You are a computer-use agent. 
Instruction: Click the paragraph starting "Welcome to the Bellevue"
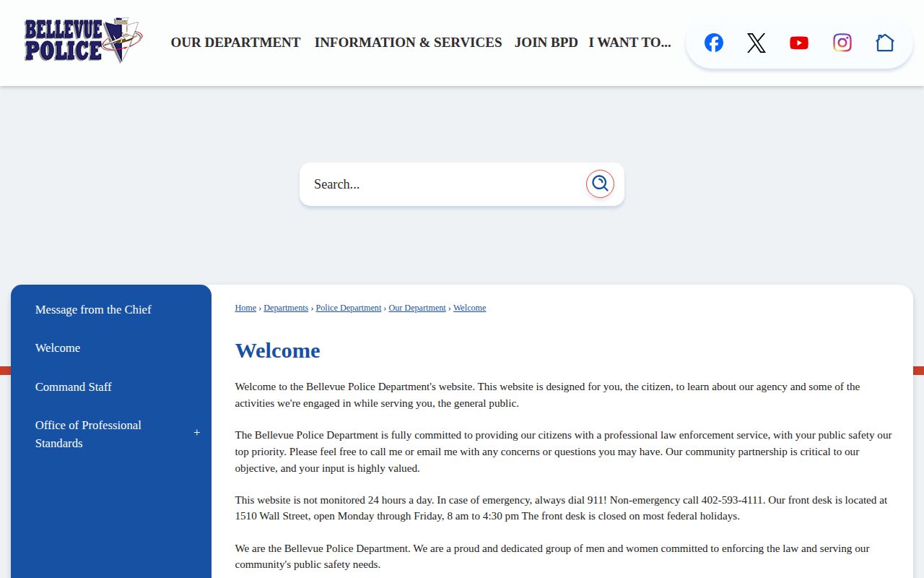tap(547, 394)
